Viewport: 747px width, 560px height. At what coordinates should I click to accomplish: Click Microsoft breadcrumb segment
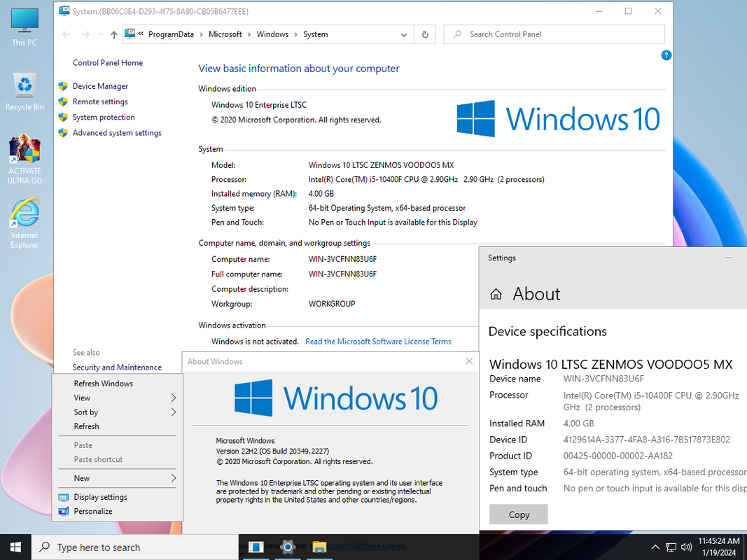pos(225,34)
